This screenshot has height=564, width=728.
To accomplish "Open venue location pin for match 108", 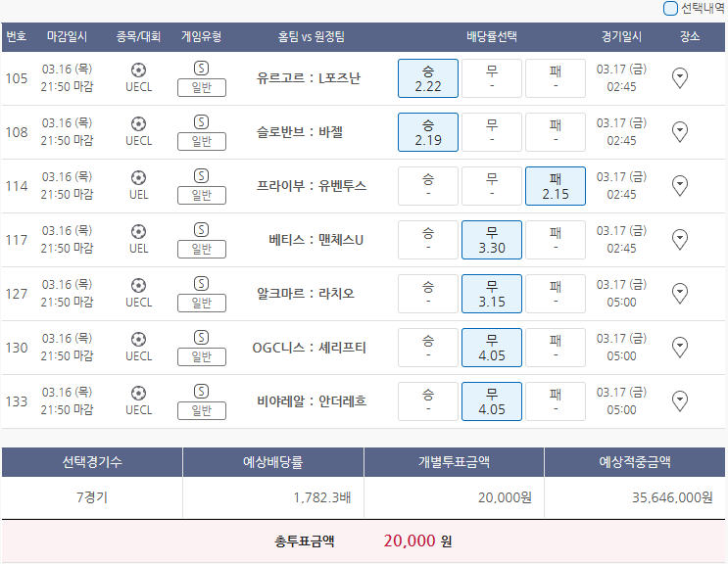I will coord(680,132).
